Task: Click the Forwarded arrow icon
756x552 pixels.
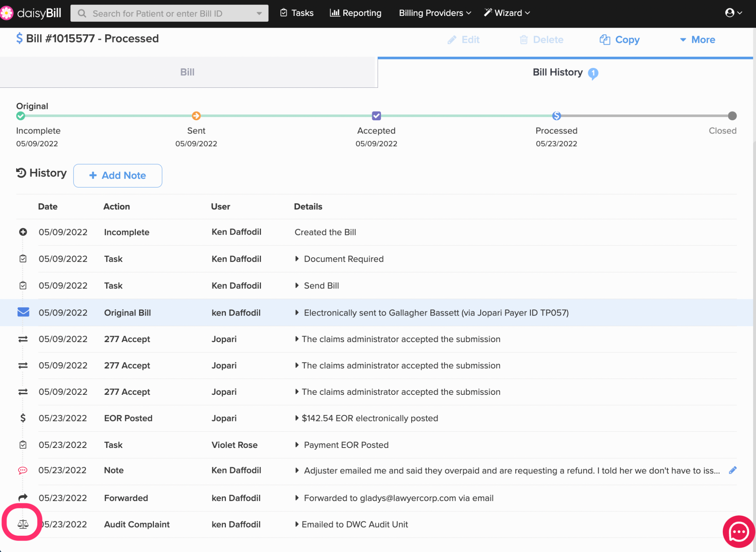Action: point(23,497)
